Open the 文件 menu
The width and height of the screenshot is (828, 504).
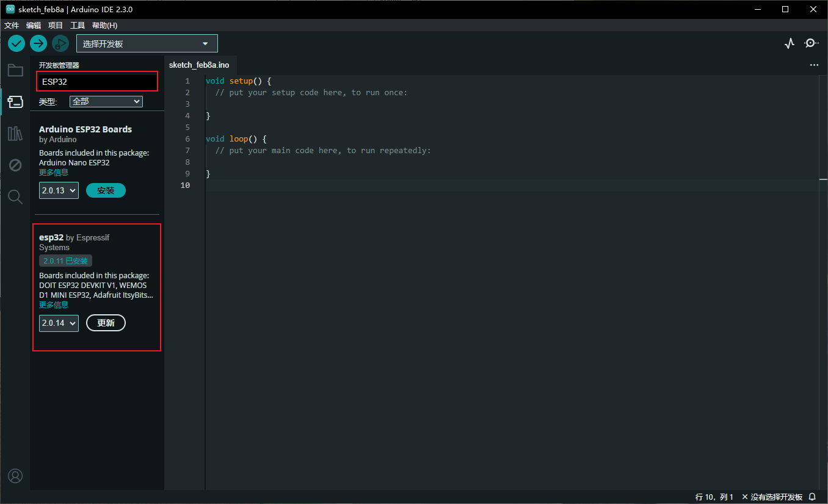12,26
